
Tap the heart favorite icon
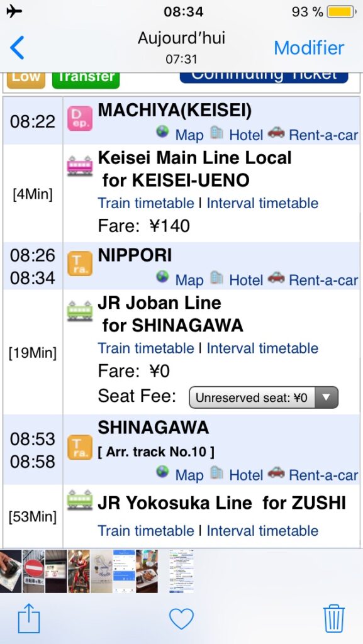[181, 619]
